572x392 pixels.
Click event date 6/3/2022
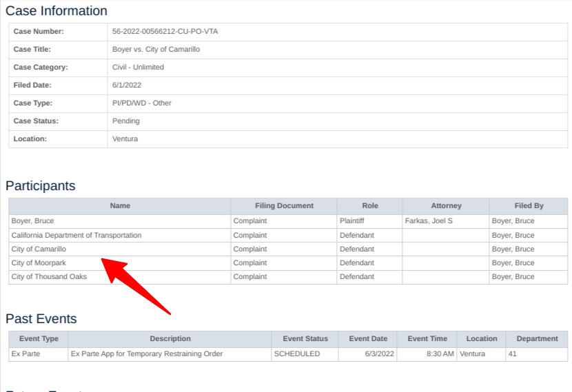pos(380,353)
